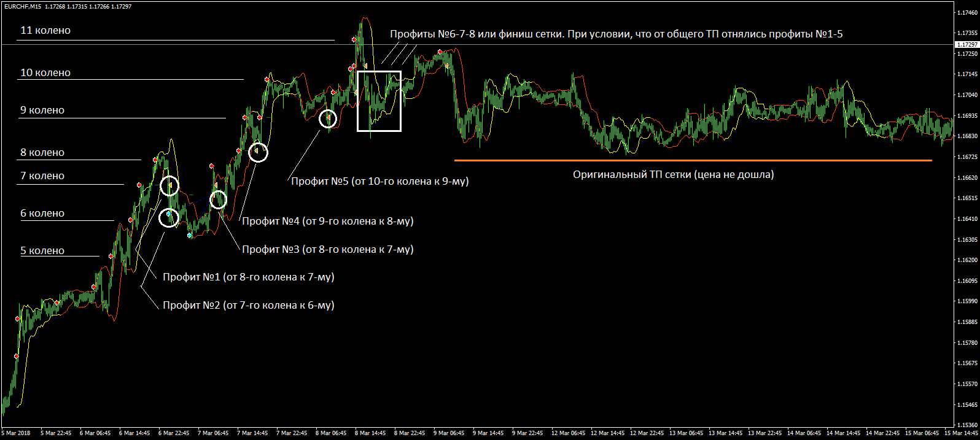The image size is (980, 440).
Task: Click the 13 Mar 22:45 time label
Action: [x=764, y=433]
